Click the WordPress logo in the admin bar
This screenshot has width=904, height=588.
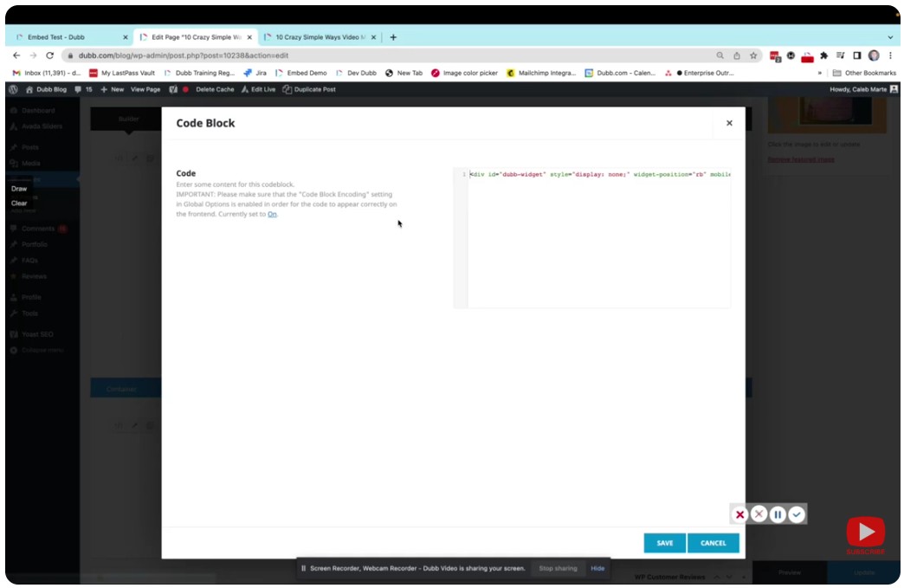click(x=13, y=89)
